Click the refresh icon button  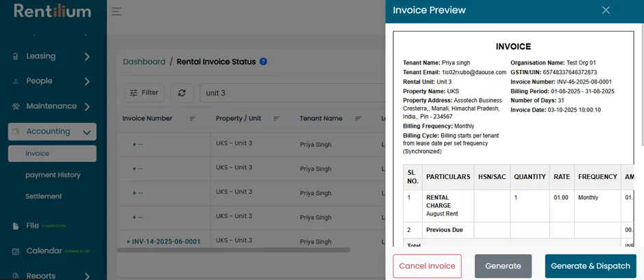tap(182, 93)
